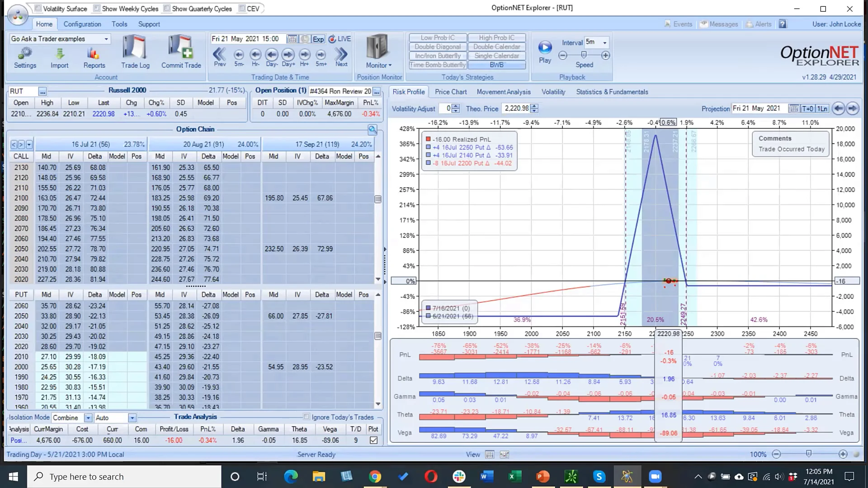
Task: Adjust the 100% zoom slider at bottom
Action: click(x=809, y=454)
